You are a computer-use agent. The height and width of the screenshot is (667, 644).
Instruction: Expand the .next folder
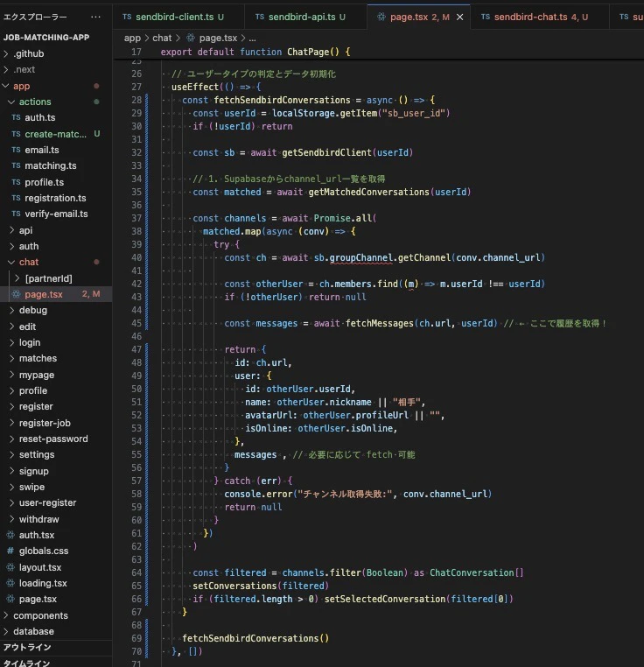56,69
